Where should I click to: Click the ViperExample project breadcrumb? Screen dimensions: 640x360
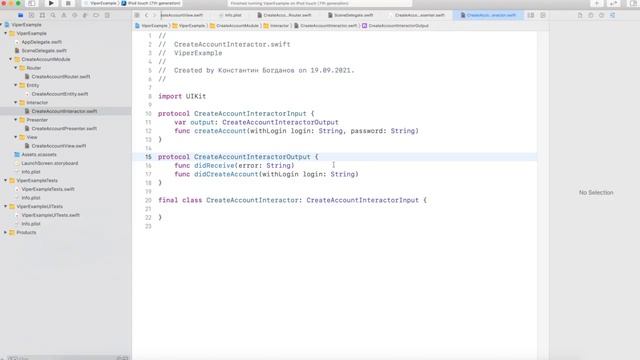pyautogui.click(x=151, y=26)
